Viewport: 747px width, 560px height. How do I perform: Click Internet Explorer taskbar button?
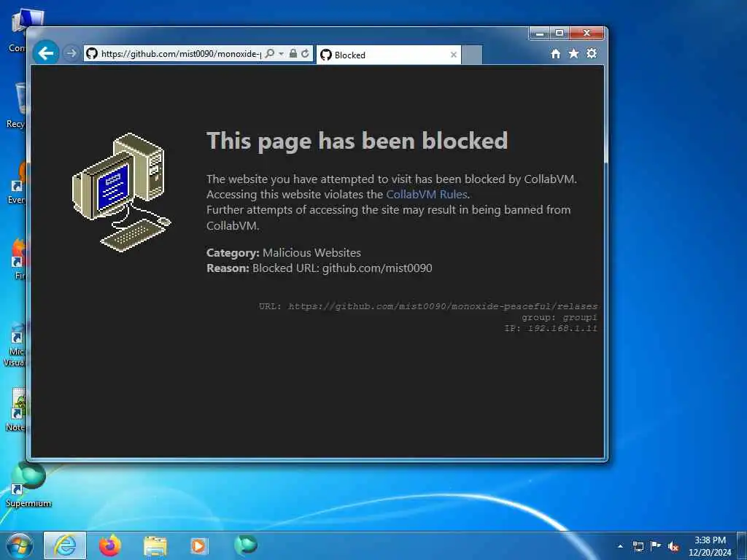(x=65, y=545)
